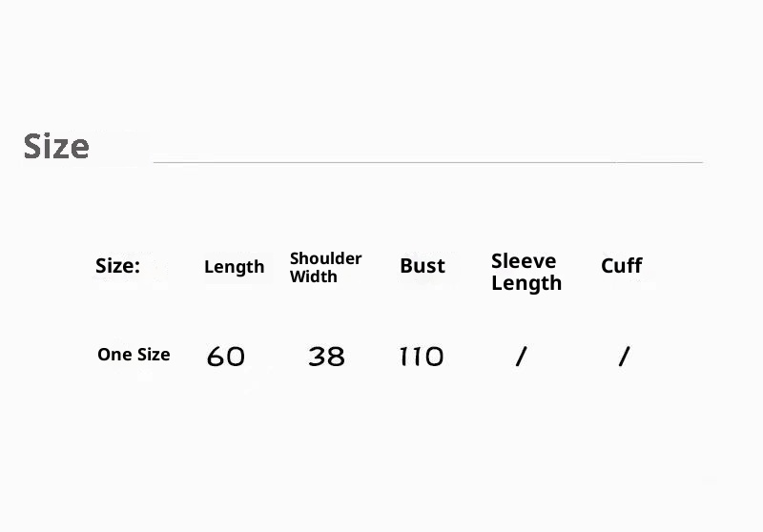Select the Shoulder Width column header
Image resolution: width=763 pixels, height=532 pixels.
[x=325, y=267]
